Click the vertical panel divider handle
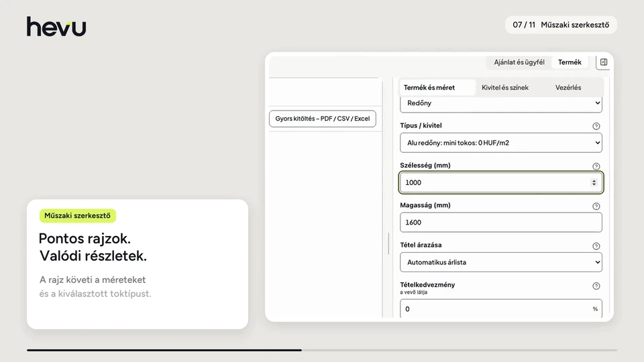The width and height of the screenshot is (644, 362). pyautogui.click(x=388, y=244)
